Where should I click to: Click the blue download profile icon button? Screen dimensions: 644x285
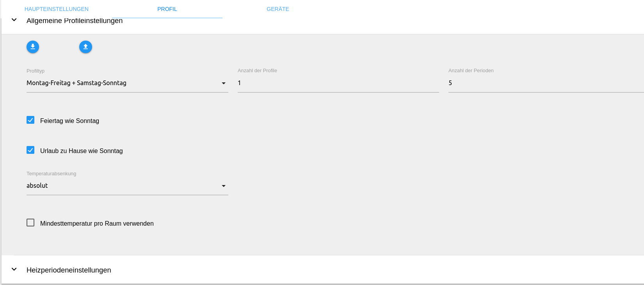33,47
